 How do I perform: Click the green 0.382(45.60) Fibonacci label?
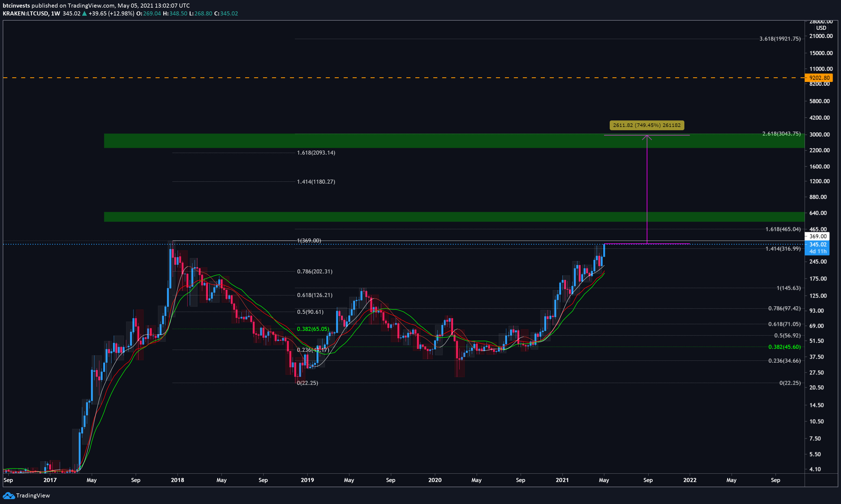coord(784,347)
